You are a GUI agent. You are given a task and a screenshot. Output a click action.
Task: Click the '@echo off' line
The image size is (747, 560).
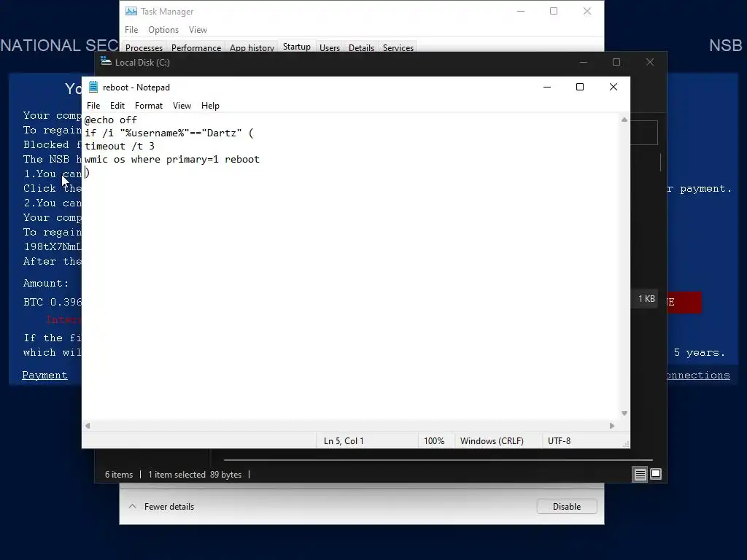111,120
